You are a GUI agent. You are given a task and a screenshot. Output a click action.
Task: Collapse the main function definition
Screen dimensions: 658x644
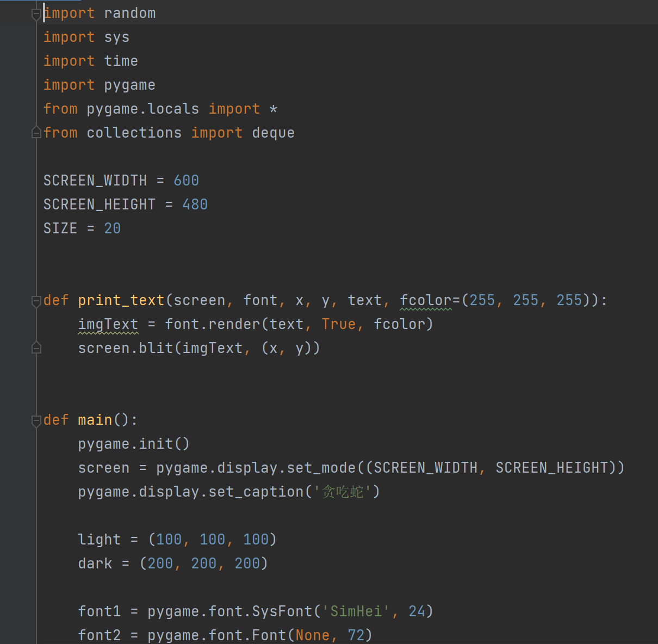36,420
